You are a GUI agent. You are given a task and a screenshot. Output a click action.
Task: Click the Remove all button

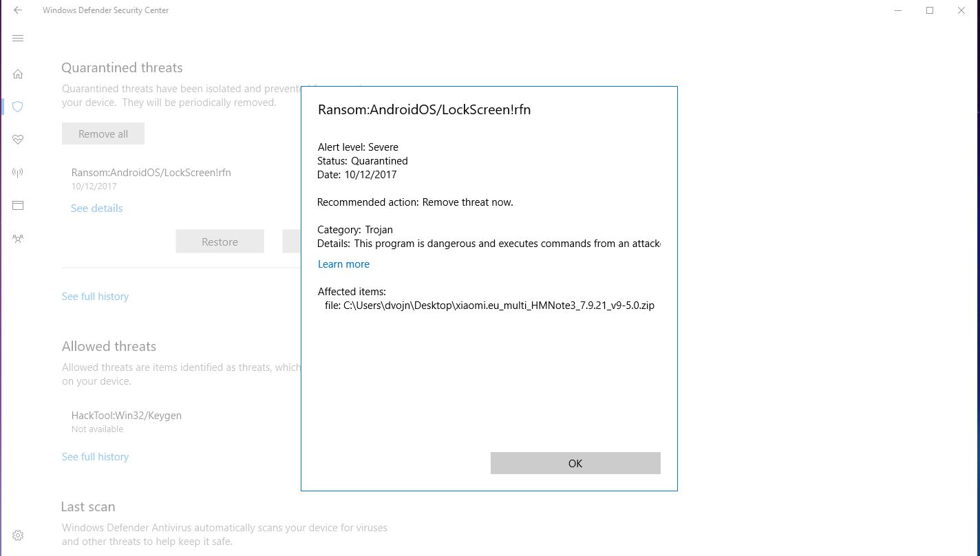click(103, 133)
